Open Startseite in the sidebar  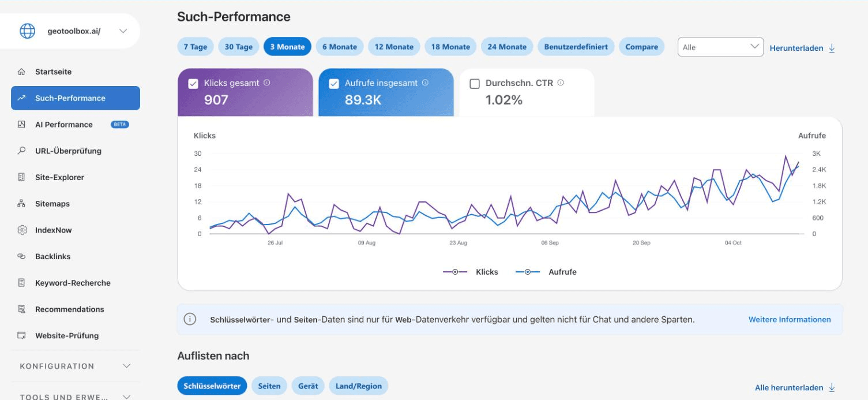click(x=76, y=72)
